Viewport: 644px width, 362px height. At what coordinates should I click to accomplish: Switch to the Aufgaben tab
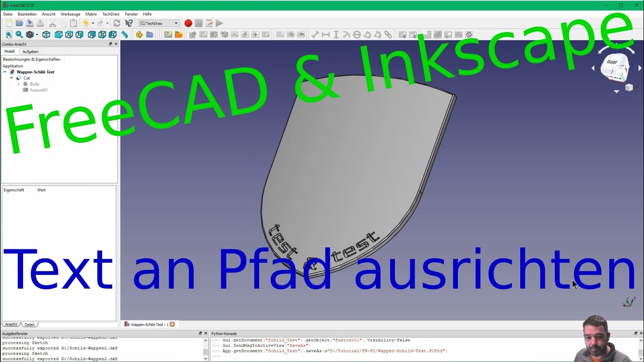30,51
